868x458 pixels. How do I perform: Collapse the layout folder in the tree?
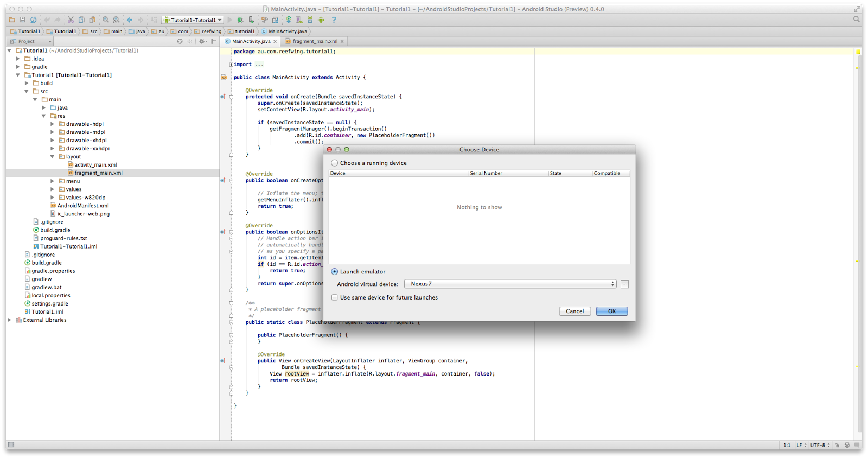click(53, 156)
